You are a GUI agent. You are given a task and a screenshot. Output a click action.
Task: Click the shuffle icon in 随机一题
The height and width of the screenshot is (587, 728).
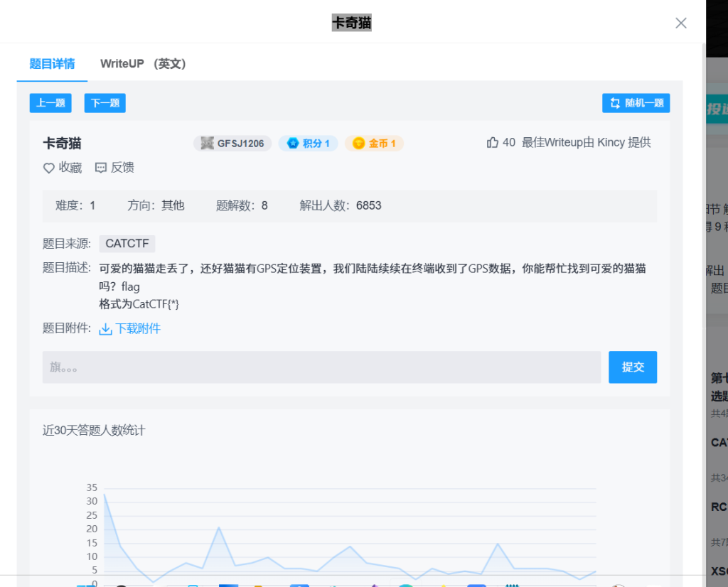[x=615, y=104]
